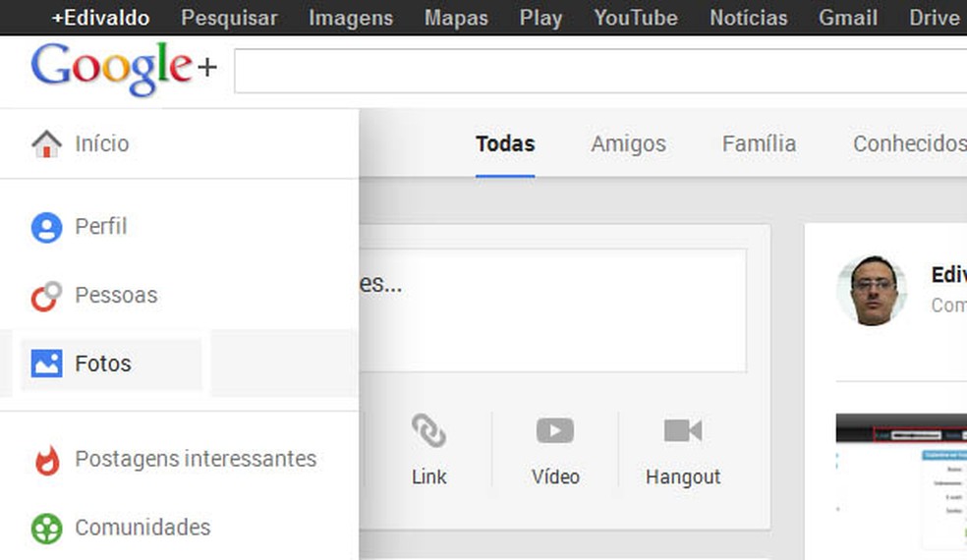Click in the share post text box
This screenshot has height=560, width=967.
(553, 310)
